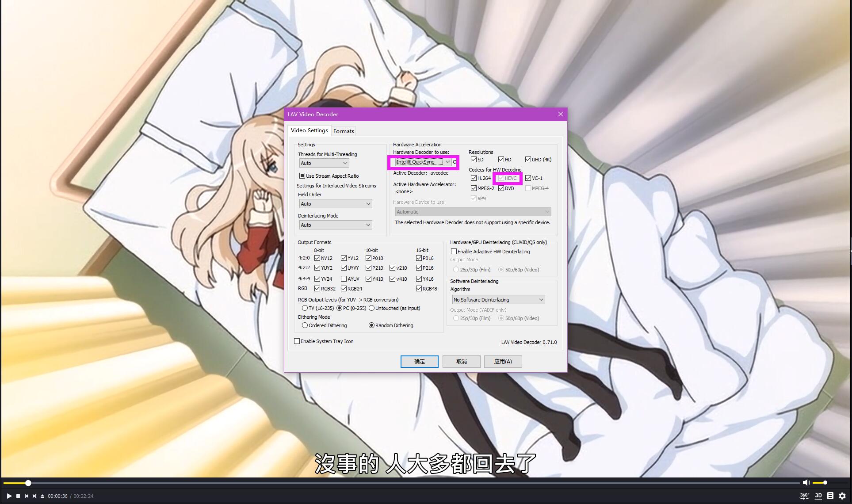Screen dimensions: 852x504
Task: Open the Hardware Decoder to use dropdown
Action: click(423, 162)
